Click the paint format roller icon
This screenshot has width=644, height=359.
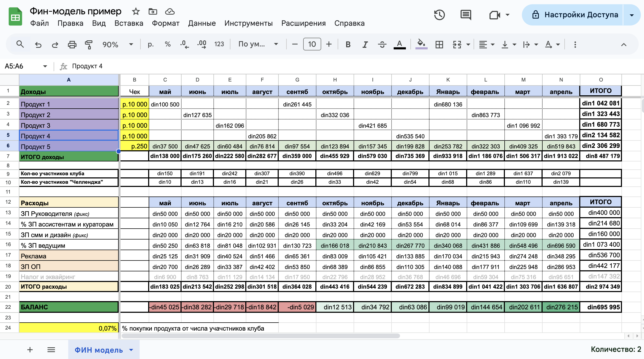[x=88, y=44]
